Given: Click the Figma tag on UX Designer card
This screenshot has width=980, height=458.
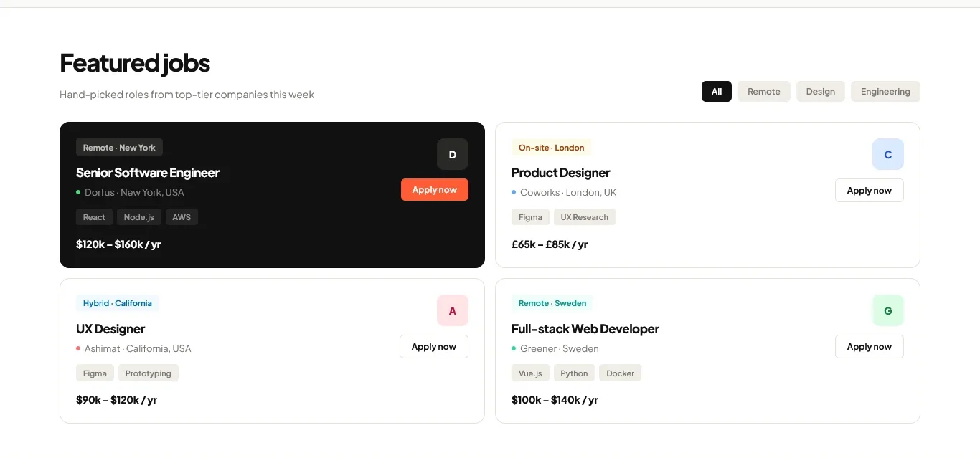Looking at the screenshot, I should 95,373.
